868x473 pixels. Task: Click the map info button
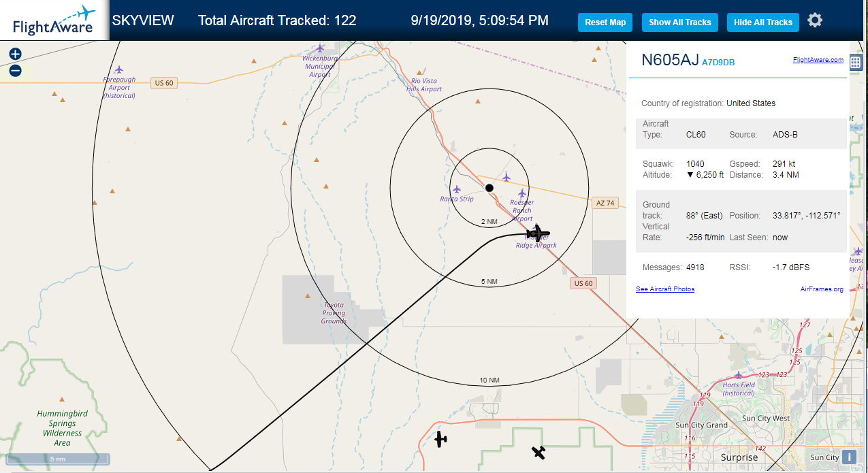[849, 457]
